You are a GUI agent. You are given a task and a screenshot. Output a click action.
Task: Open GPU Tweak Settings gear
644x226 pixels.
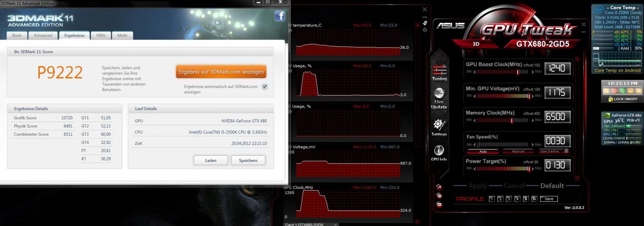[x=439, y=128]
